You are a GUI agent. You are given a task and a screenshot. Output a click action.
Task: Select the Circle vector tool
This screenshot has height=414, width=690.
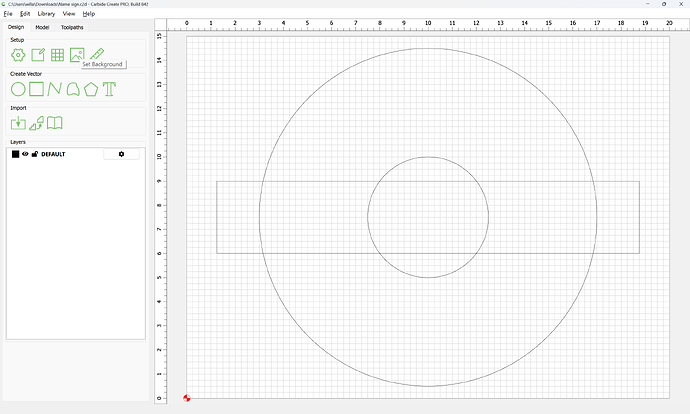click(18, 89)
